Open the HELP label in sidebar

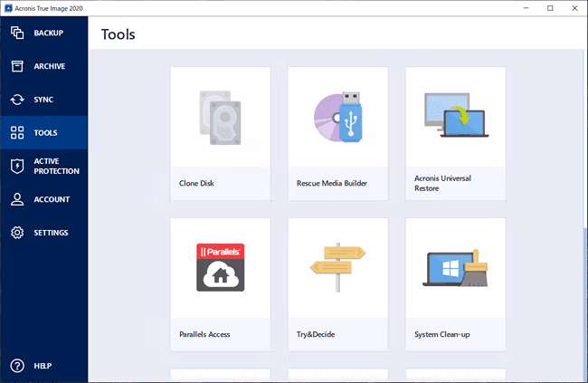(x=43, y=366)
